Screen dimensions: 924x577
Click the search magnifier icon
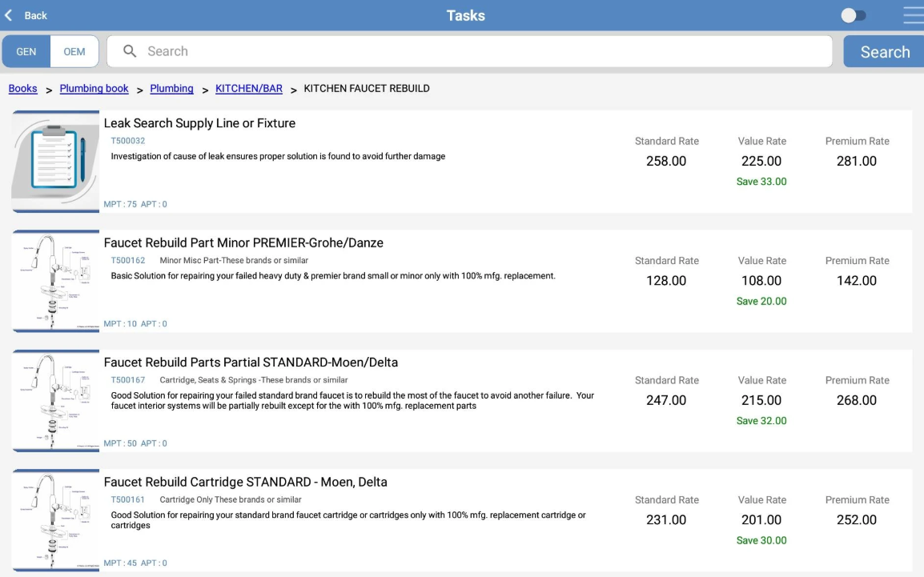click(130, 51)
